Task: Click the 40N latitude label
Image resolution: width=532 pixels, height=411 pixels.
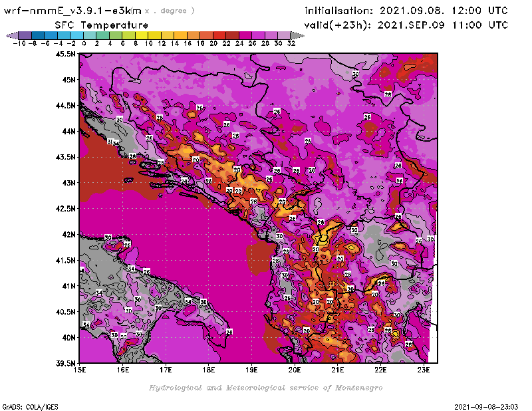Action: [x=69, y=338]
